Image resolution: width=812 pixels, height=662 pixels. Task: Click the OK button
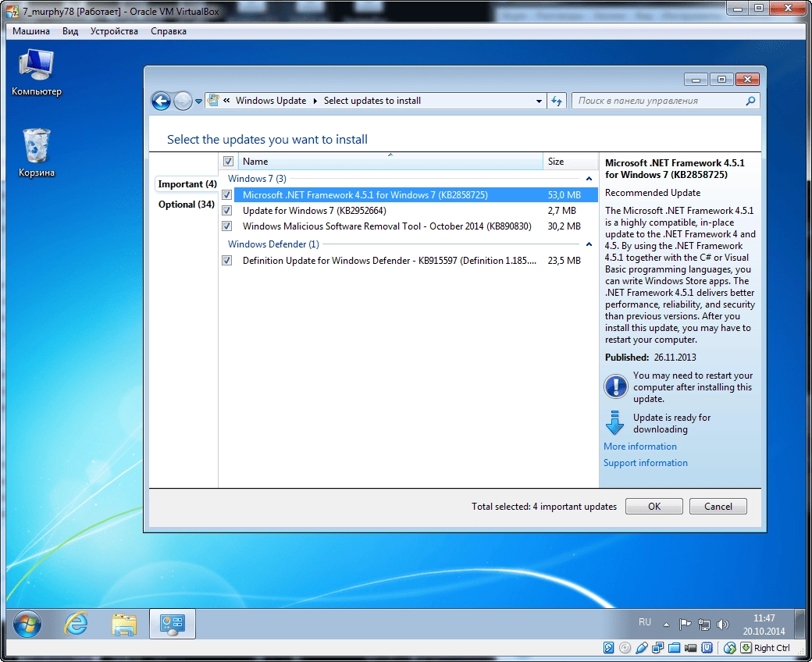point(654,506)
